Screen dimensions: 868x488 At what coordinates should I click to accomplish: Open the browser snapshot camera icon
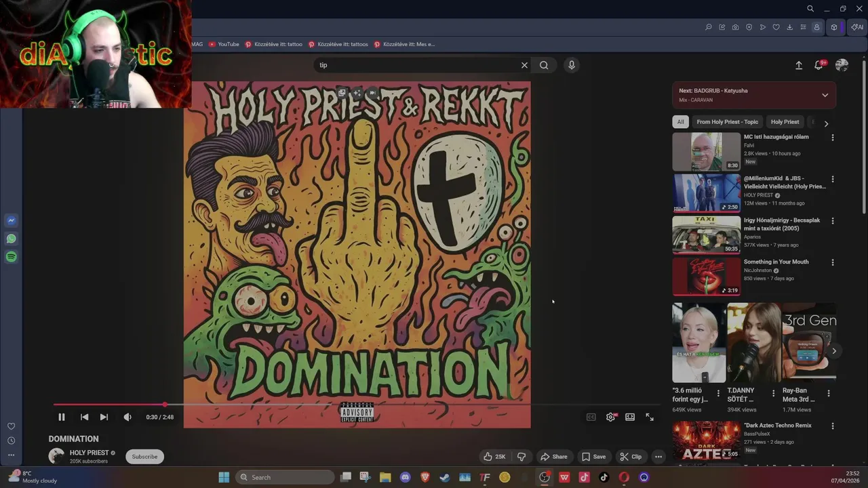point(735,27)
